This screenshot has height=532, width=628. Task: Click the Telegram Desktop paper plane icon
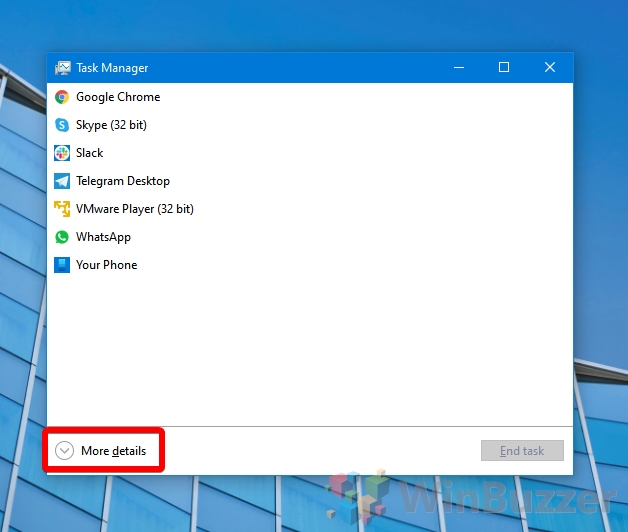[62, 181]
